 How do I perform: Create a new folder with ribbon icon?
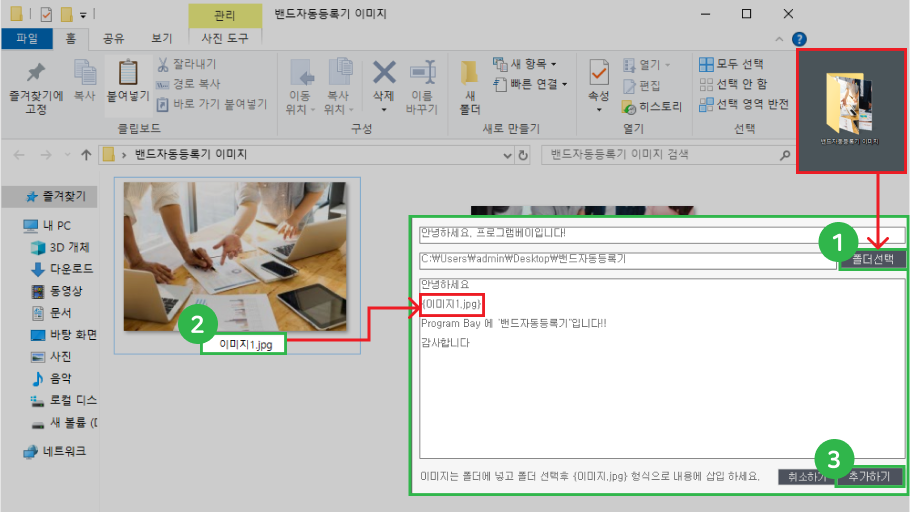point(470,80)
